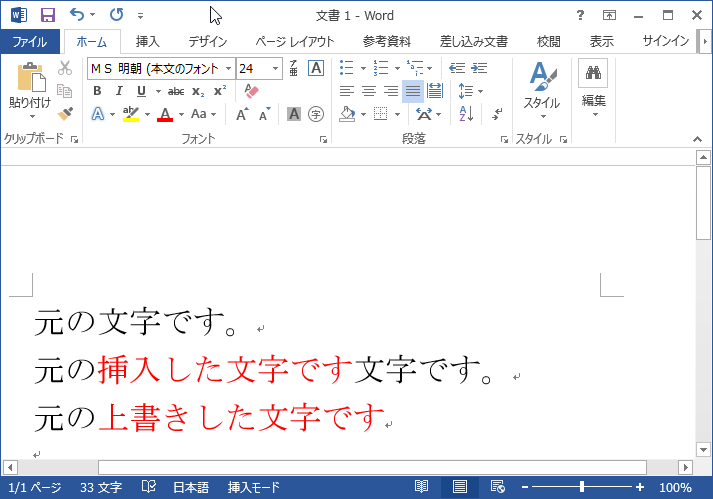713x499 pixels.
Task: Toggle superscript formatting
Action: point(220,91)
